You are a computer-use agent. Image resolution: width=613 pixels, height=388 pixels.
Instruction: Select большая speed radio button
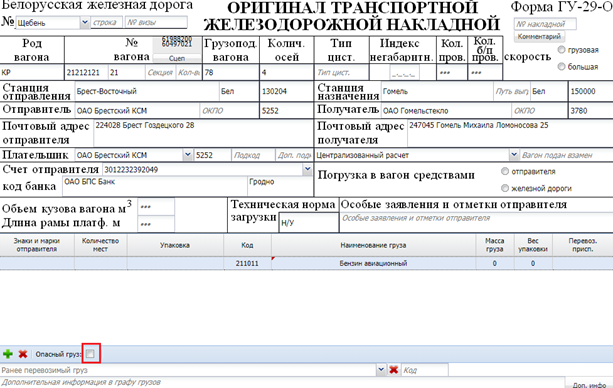561,66
